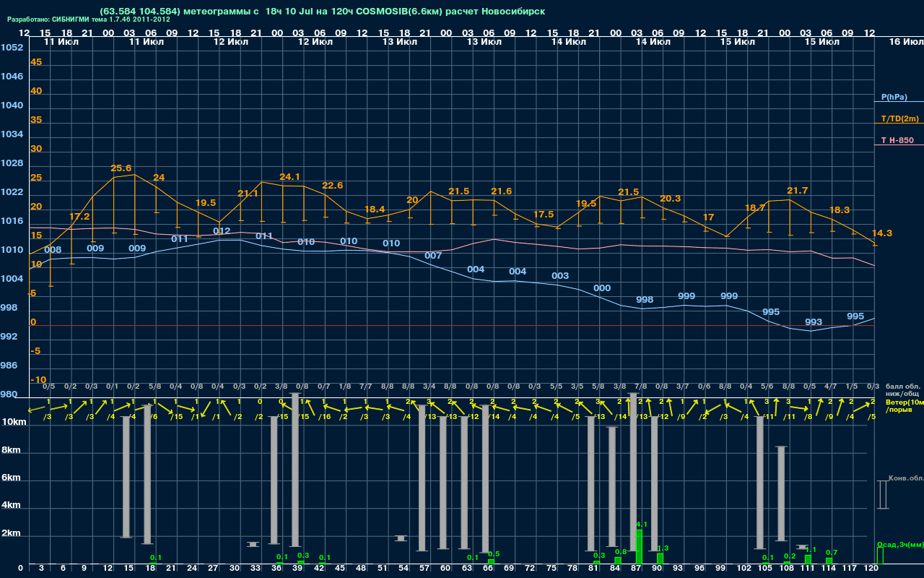Click the 'Разработано: СИБНИГМИ' credit line
Viewport: 924px width, 578px height.
click(x=89, y=20)
